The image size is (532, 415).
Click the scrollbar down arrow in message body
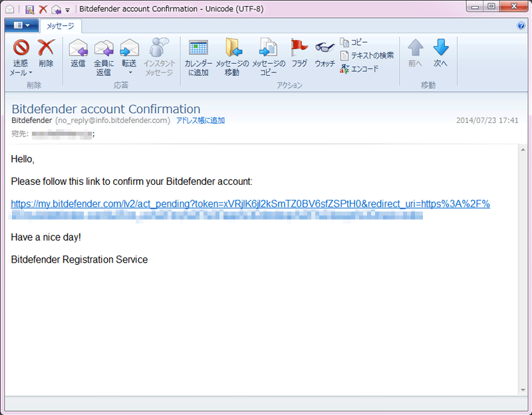[x=523, y=390]
